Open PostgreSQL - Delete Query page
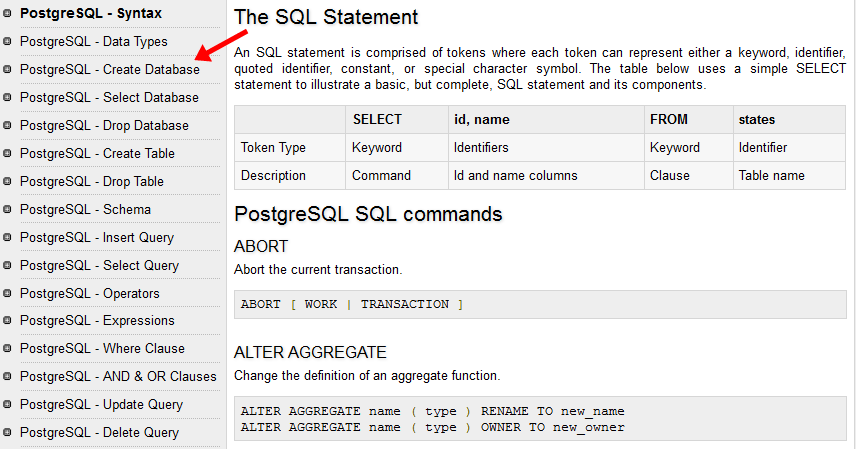The width and height of the screenshot is (856, 449). coord(99,433)
